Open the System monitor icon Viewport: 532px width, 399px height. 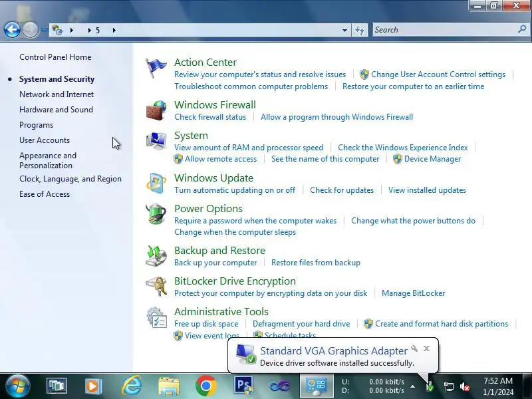click(156, 141)
